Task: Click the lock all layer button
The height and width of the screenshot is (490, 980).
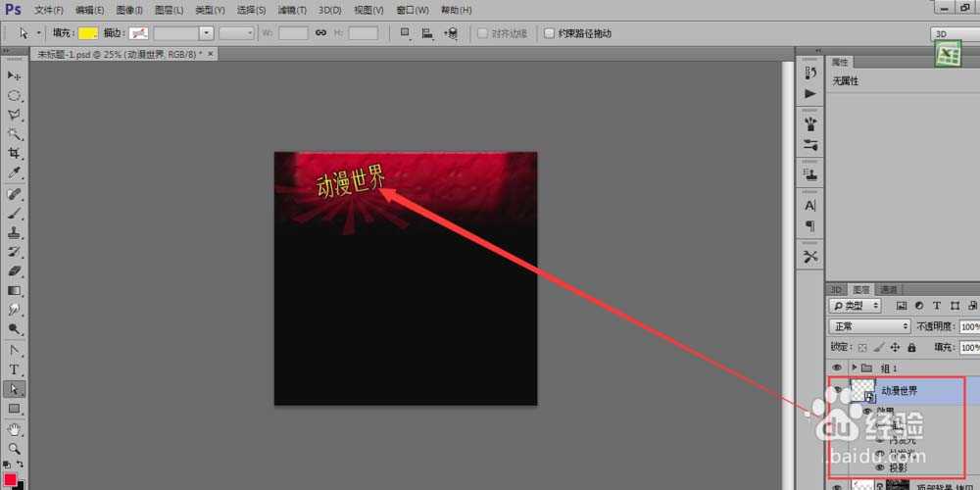Action: pos(911,347)
